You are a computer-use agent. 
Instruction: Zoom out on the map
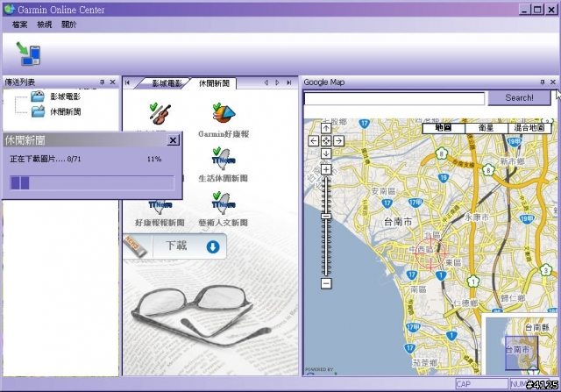(x=326, y=283)
